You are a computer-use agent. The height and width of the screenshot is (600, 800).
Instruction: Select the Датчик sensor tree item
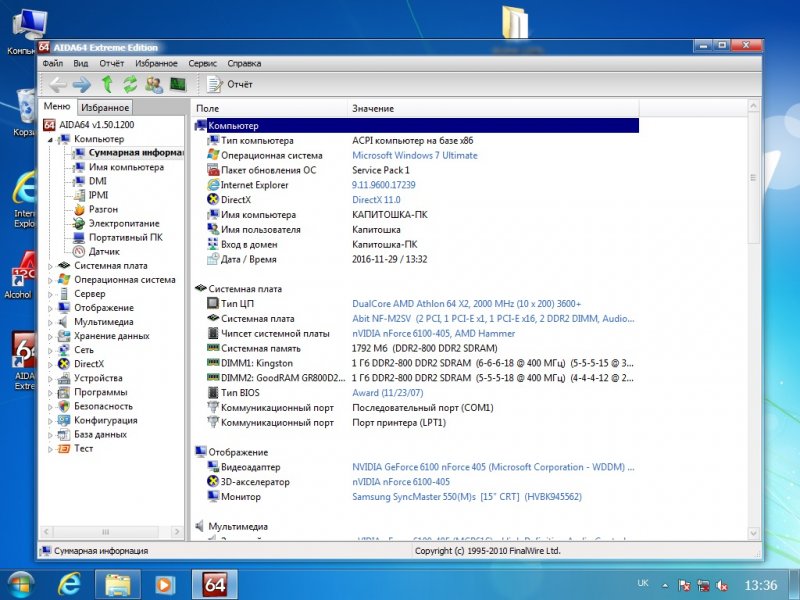[104, 251]
